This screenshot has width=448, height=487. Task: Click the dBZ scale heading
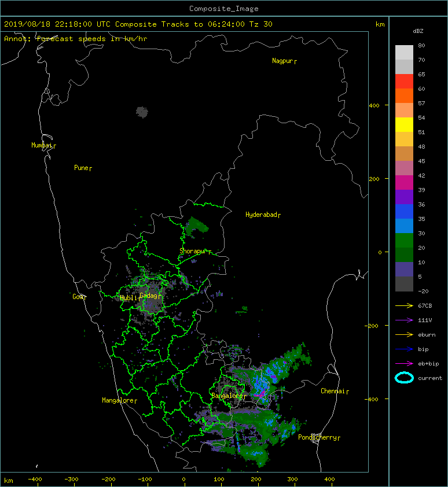[x=418, y=31]
